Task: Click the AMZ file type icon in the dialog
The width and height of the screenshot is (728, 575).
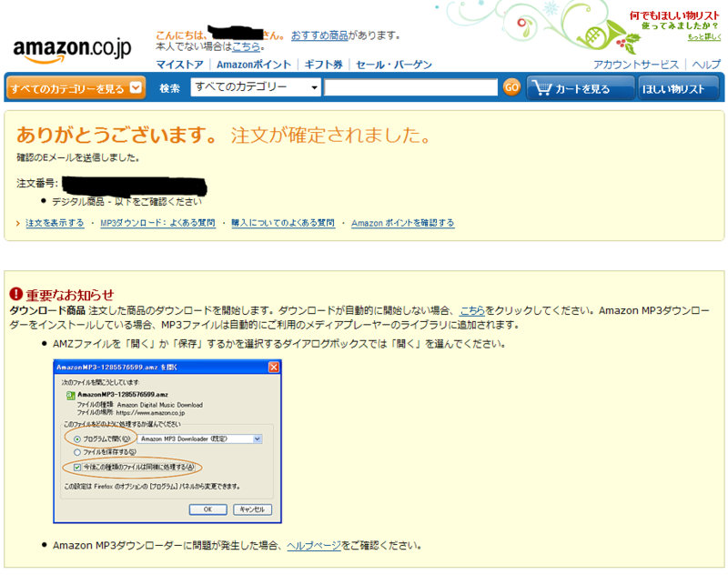Action: click(x=70, y=395)
